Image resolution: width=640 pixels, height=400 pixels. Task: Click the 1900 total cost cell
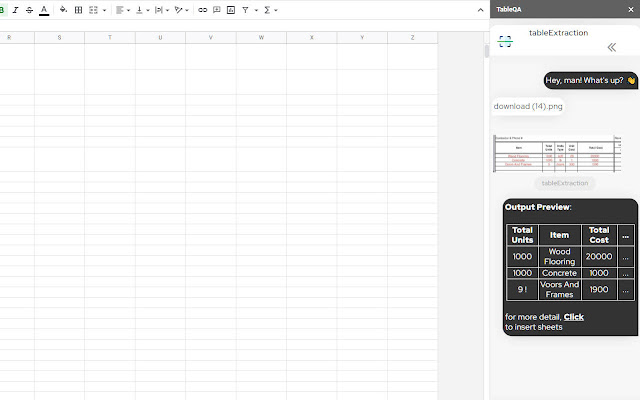pos(599,289)
